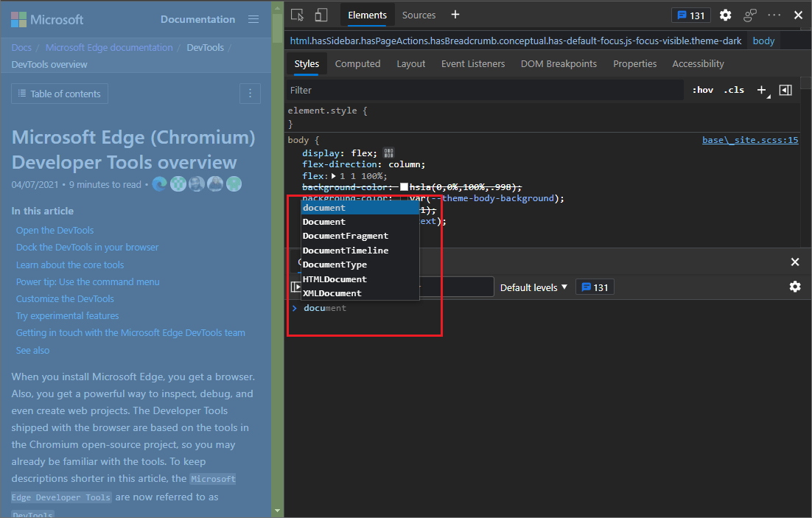Follow the base_site.scss:15 stylesheet link

750,139
